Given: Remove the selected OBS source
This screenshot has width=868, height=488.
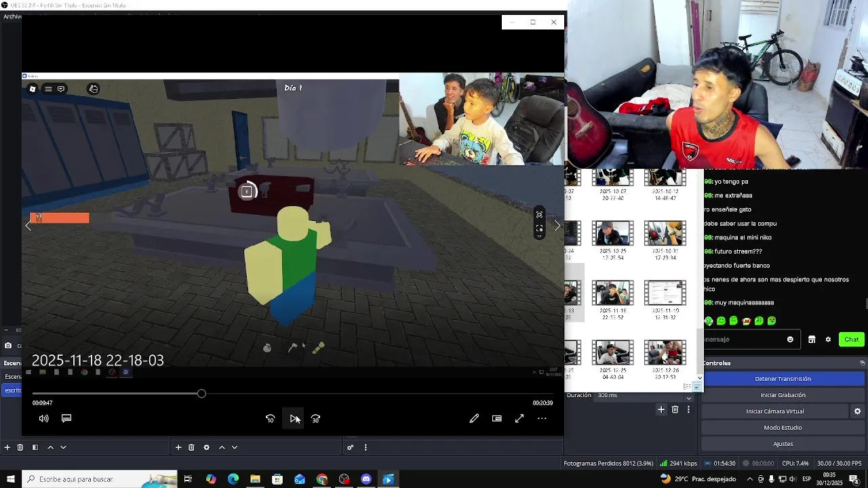Looking at the screenshot, I should [191, 447].
